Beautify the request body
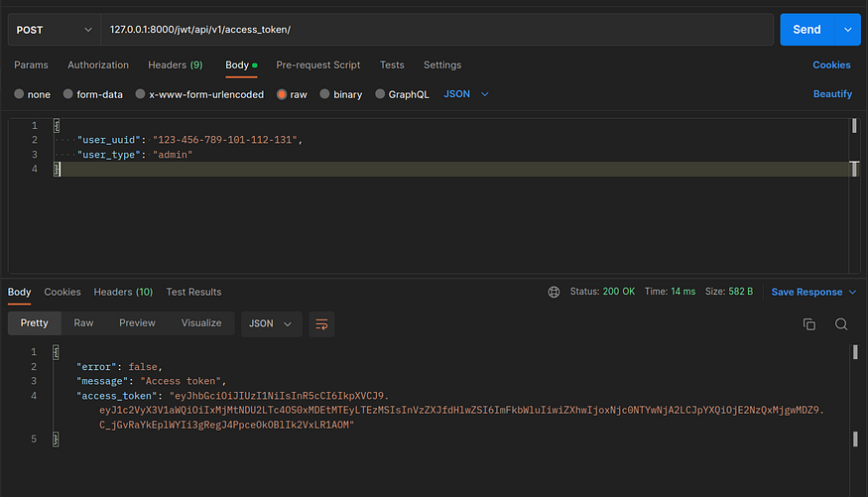 pyautogui.click(x=832, y=94)
